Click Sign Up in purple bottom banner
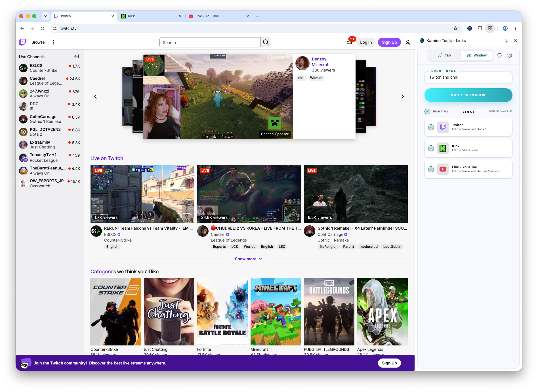Screen dimensions: 538x392 tap(389, 363)
